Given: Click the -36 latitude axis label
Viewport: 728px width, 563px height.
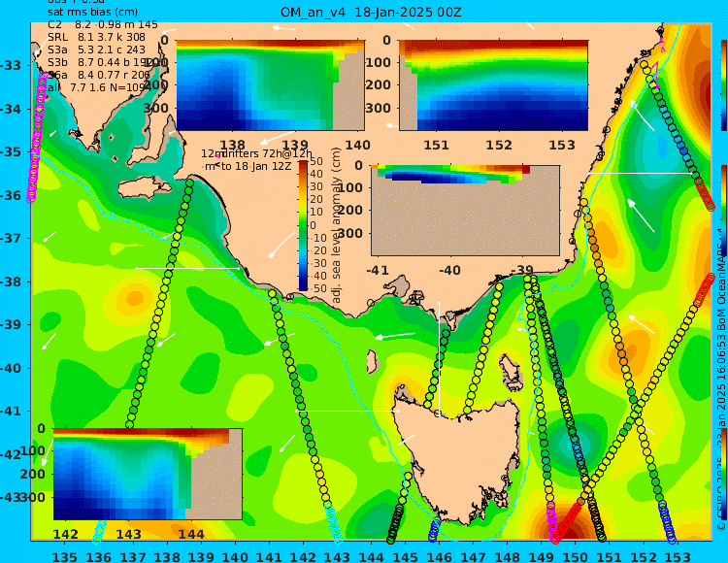Looking at the screenshot, I should (11, 195).
